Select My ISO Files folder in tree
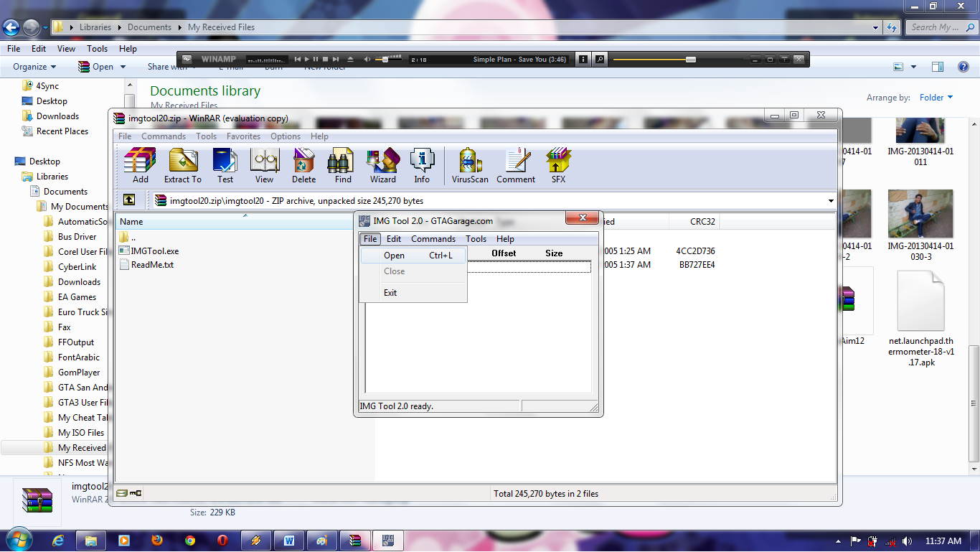980x552 pixels. [74, 433]
